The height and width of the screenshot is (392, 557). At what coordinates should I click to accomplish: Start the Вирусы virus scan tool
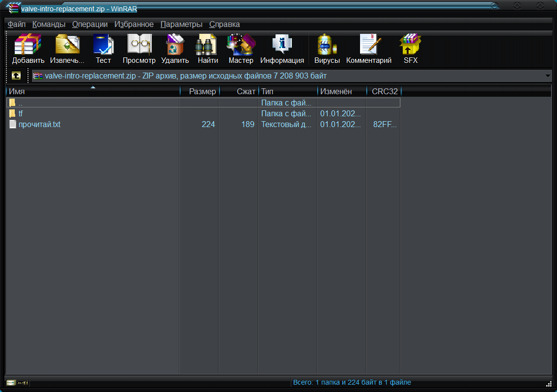click(x=327, y=44)
